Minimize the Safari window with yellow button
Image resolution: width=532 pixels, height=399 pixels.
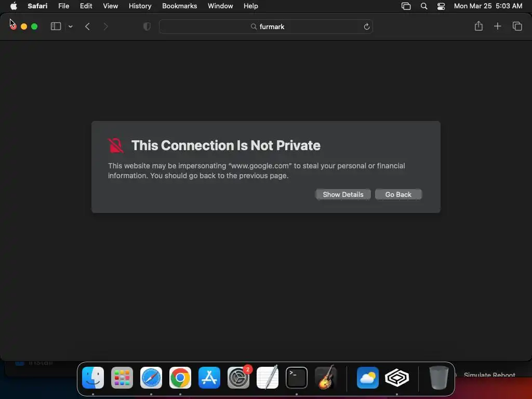(x=24, y=26)
